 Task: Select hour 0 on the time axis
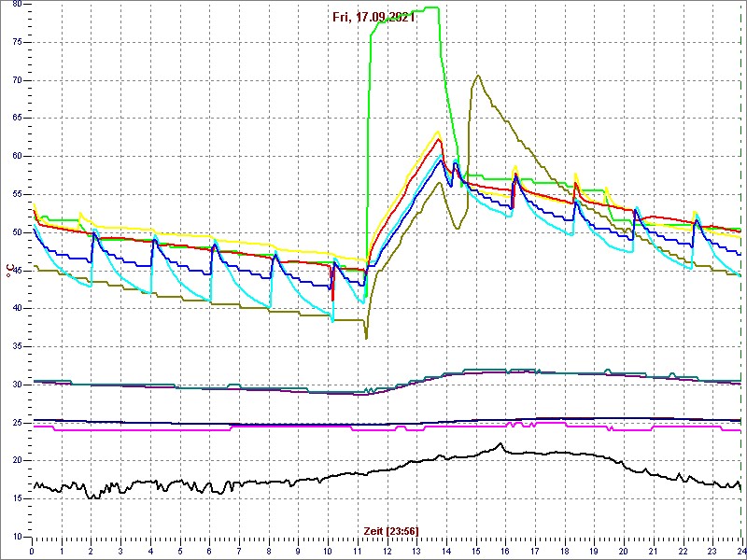32,551
